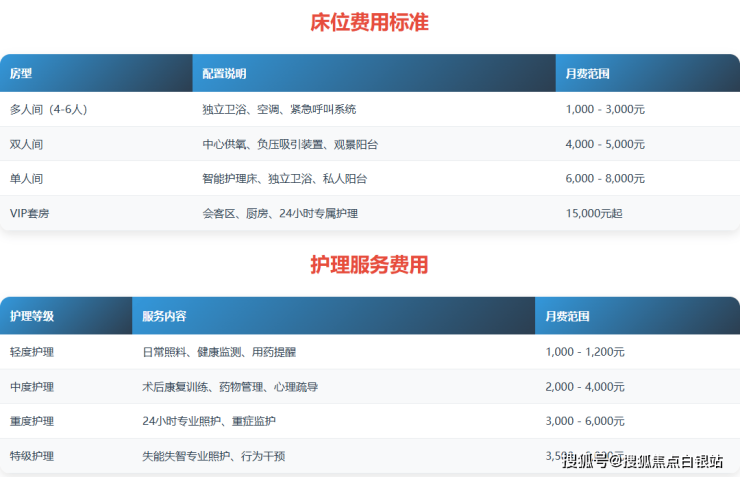Click the 服务内容 column header
The image size is (740, 477).
(x=164, y=316)
